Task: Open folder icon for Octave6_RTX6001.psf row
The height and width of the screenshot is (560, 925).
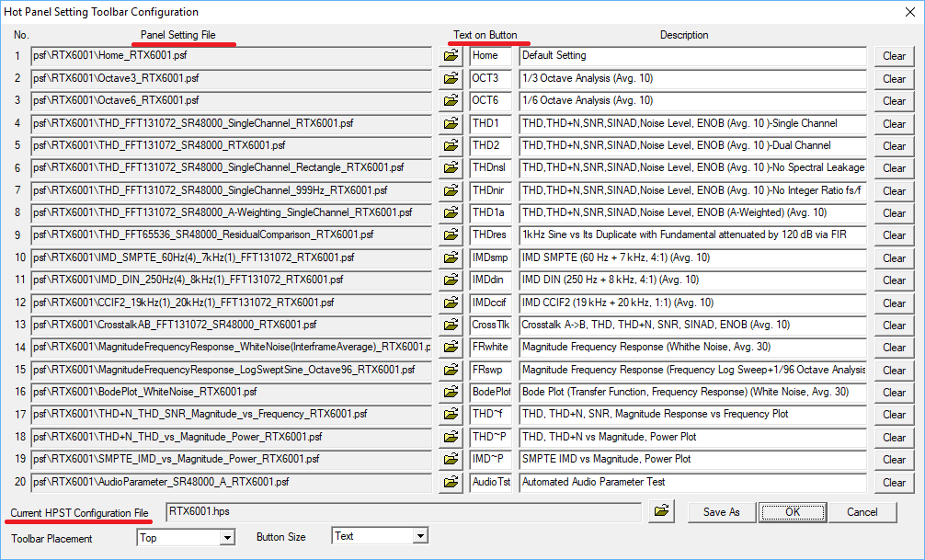Action: tap(451, 101)
